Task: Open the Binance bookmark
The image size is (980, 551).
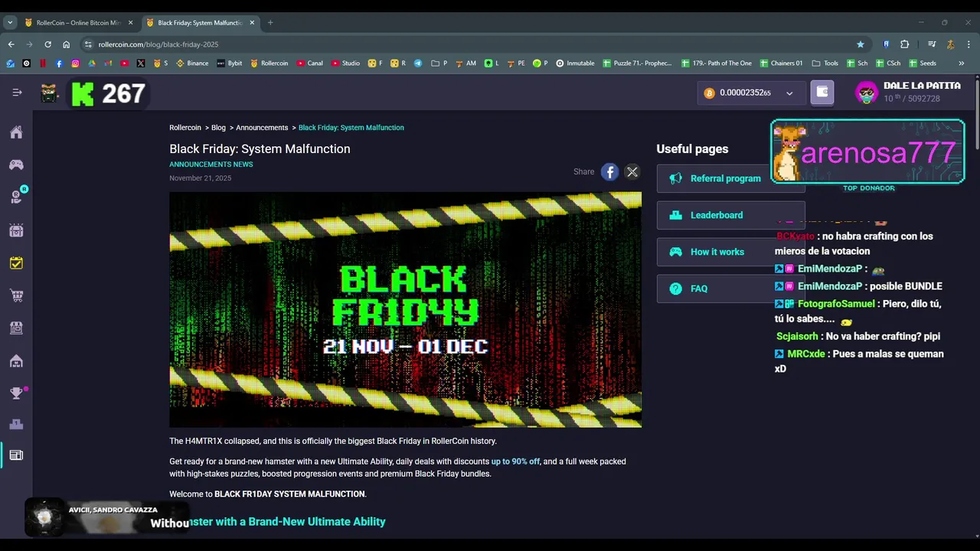Action: tap(192, 64)
